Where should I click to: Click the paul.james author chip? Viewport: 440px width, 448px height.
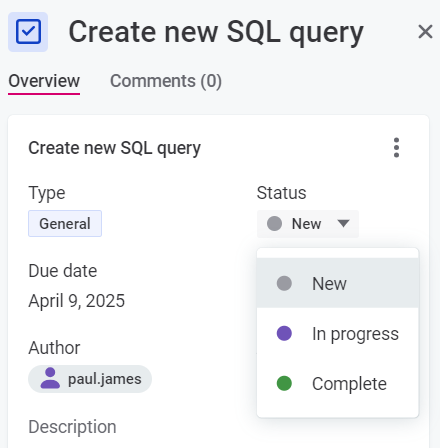point(90,379)
